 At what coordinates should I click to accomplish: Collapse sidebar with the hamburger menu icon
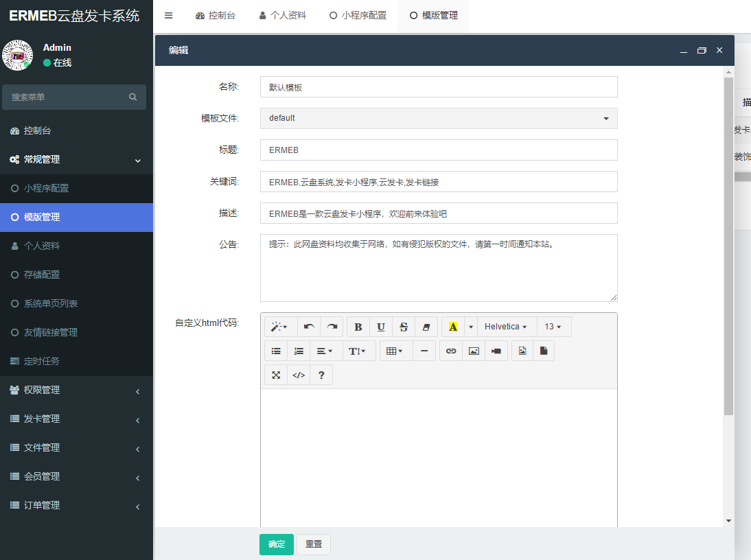click(169, 15)
